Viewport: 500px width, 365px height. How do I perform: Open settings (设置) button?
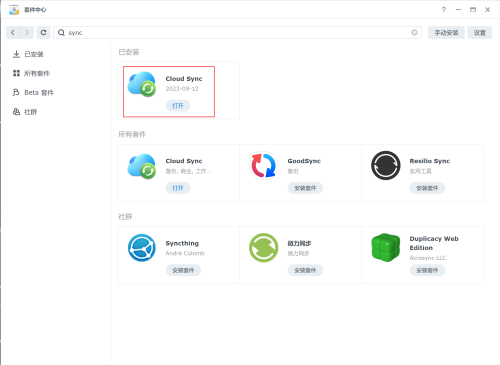[x=480, y=33]
